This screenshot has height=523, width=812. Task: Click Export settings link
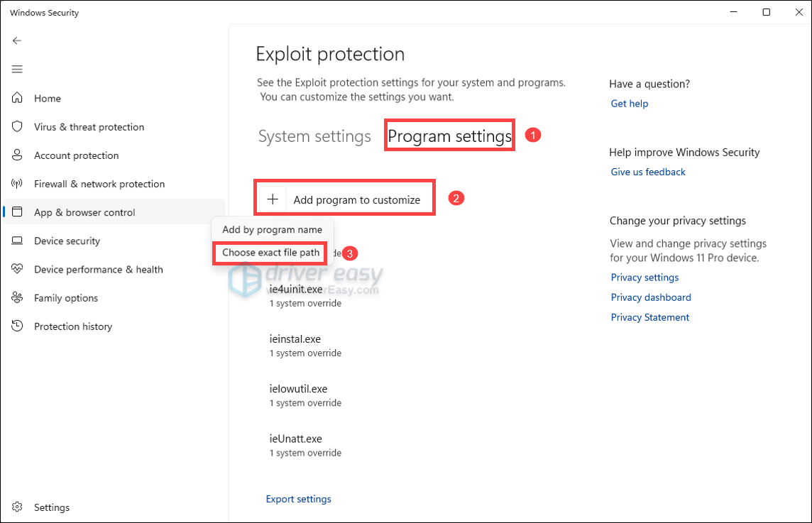298,499
